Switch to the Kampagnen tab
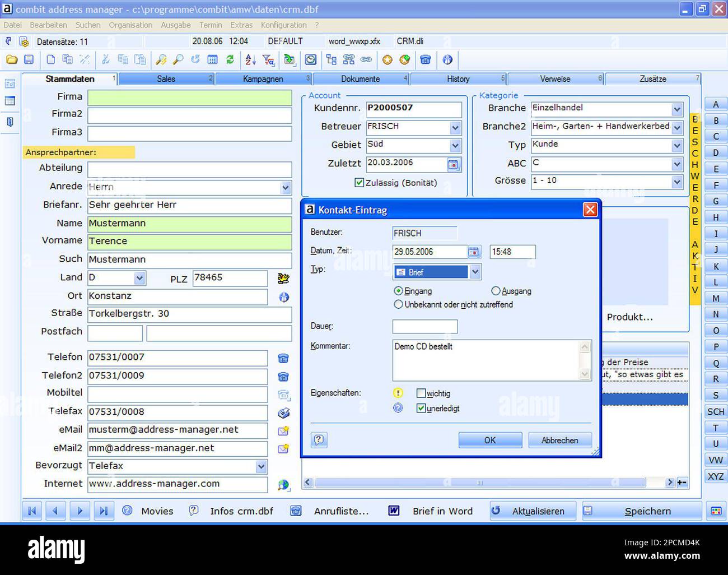Viewport: 728px width, 575px height. (x=263, y=79)
